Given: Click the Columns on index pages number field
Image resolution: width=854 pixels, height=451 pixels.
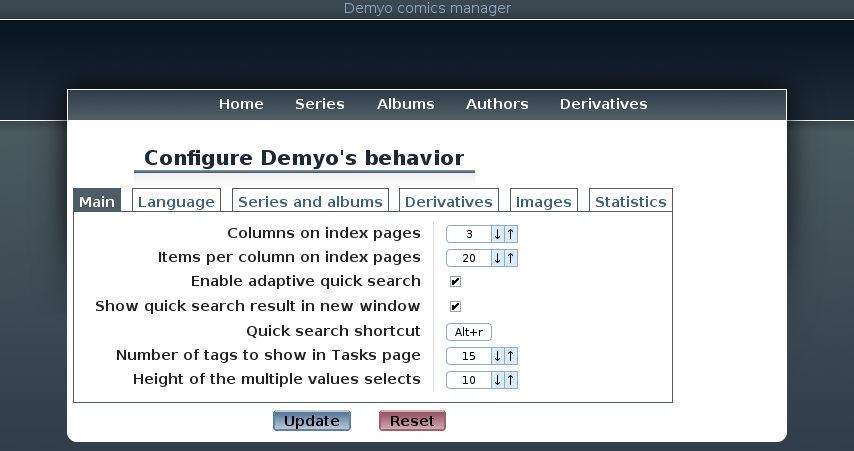Looking at the screenshot, I should 469,234.
